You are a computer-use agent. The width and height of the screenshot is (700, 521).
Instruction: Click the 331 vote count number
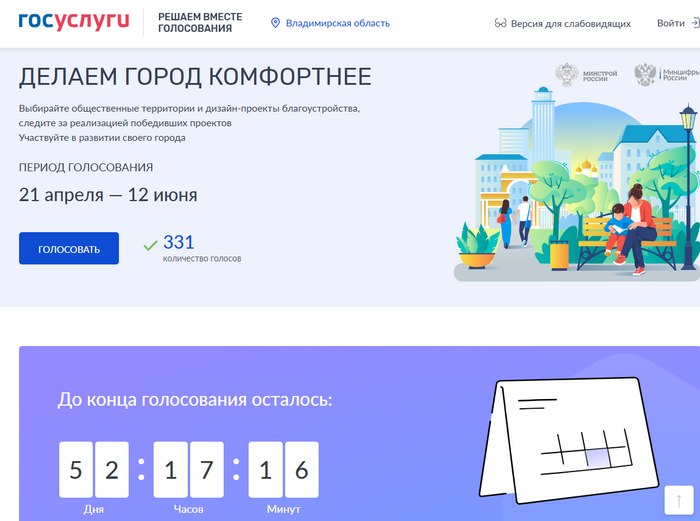[x=178, y=242]
